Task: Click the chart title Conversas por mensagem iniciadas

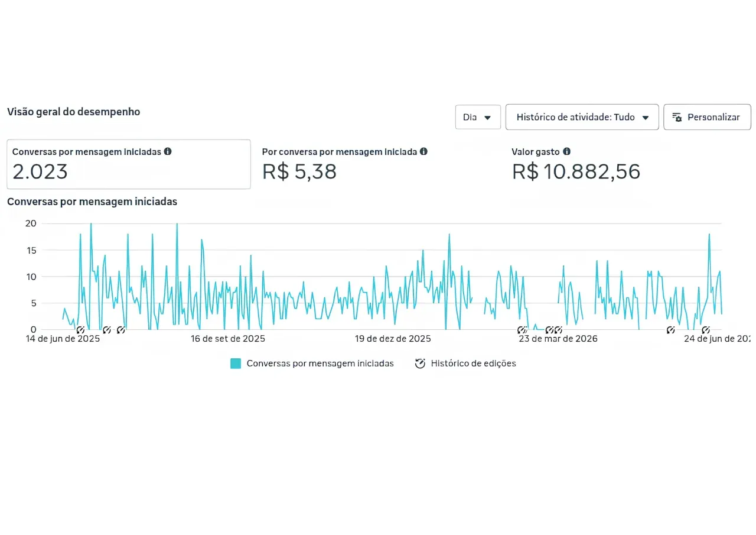Action: coord(92,202)
